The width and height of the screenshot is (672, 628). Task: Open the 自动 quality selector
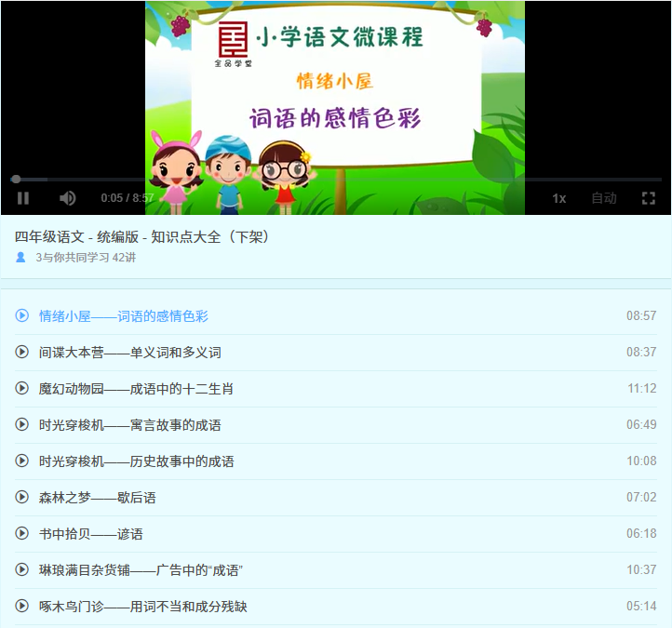[604, 198]
